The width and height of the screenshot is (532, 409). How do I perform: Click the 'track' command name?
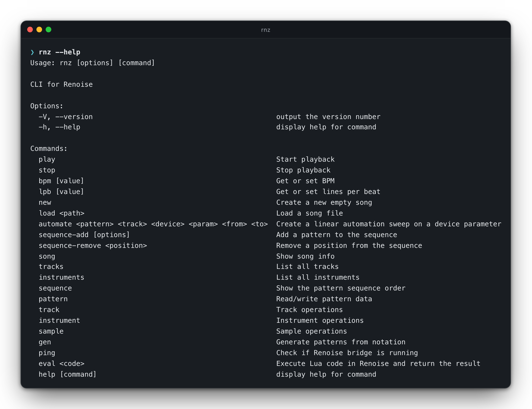[49, 310]
